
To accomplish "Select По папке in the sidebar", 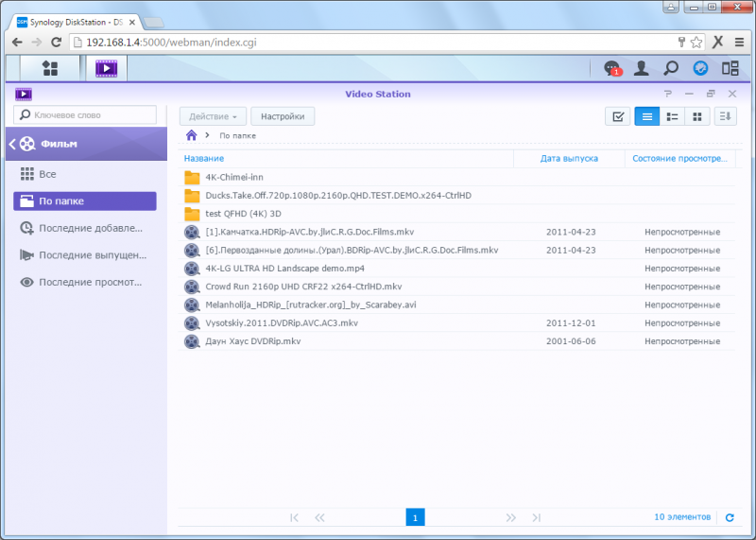I will [85, 201].
